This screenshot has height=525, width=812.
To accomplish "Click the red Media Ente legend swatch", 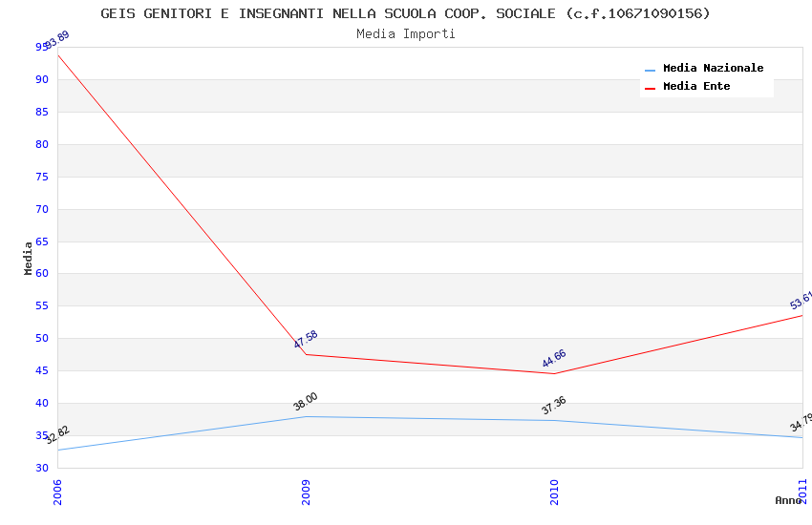I will [x=650, y=89].
